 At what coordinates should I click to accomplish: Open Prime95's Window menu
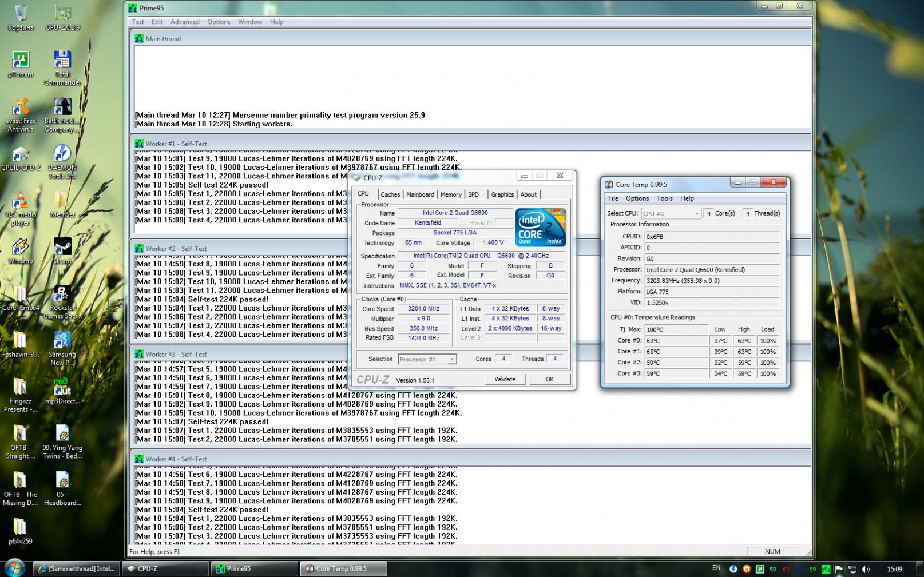(x=250, y=22)
